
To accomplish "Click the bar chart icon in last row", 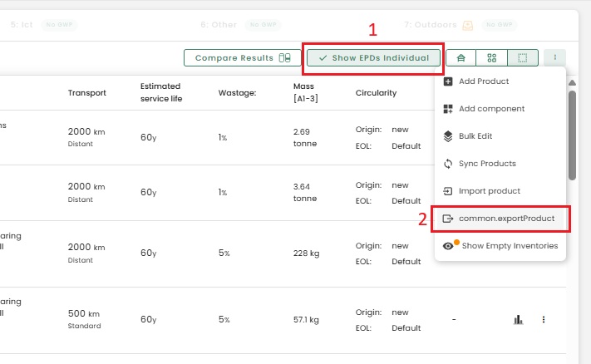I will [x=518, y=319].
